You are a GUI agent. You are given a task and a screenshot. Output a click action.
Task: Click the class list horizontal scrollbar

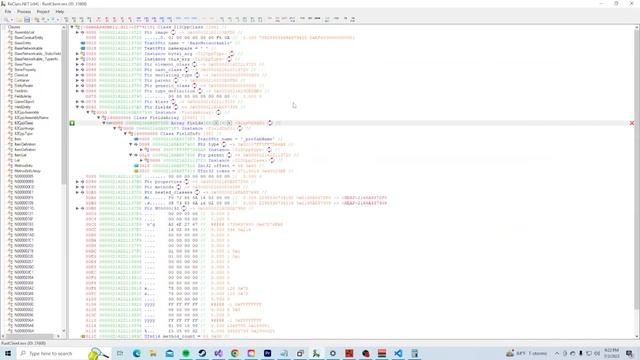point(31,336)
